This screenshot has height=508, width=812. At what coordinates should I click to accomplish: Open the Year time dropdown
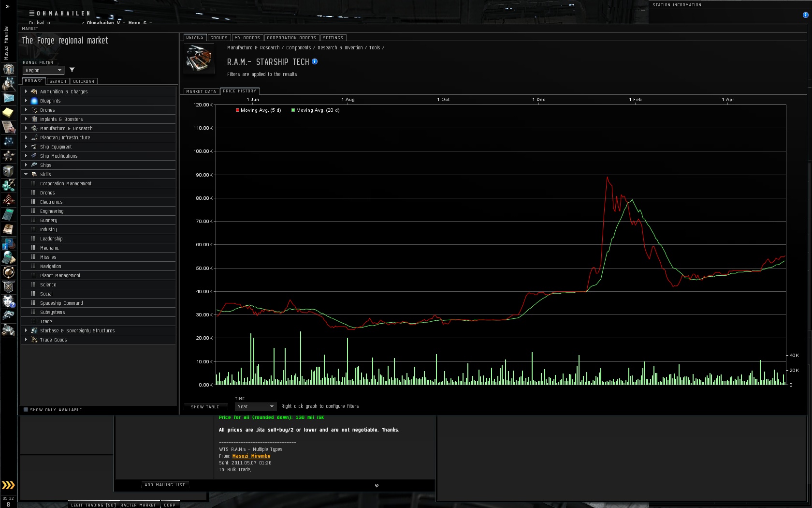pyautogui.click(x=256, y=407)
